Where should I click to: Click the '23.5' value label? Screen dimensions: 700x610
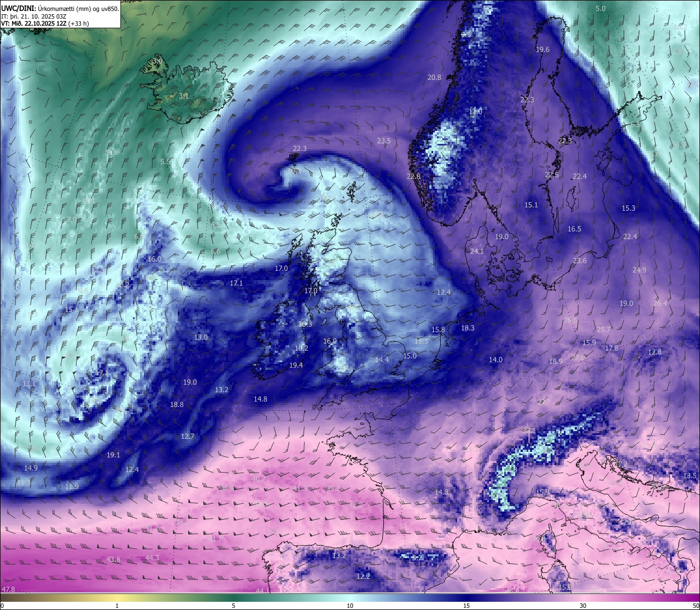click(x=384, y=141)
